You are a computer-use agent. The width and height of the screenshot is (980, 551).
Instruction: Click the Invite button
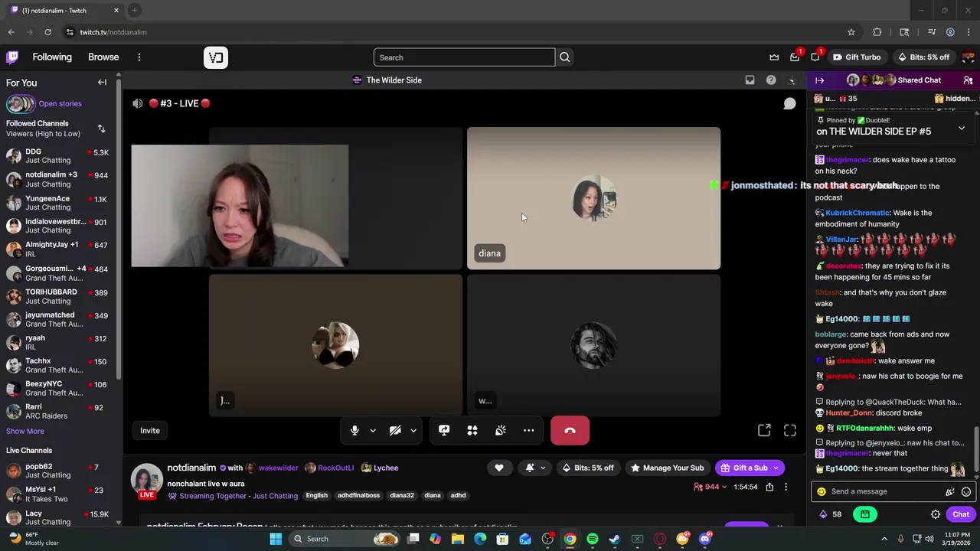[x=150, y=431]
